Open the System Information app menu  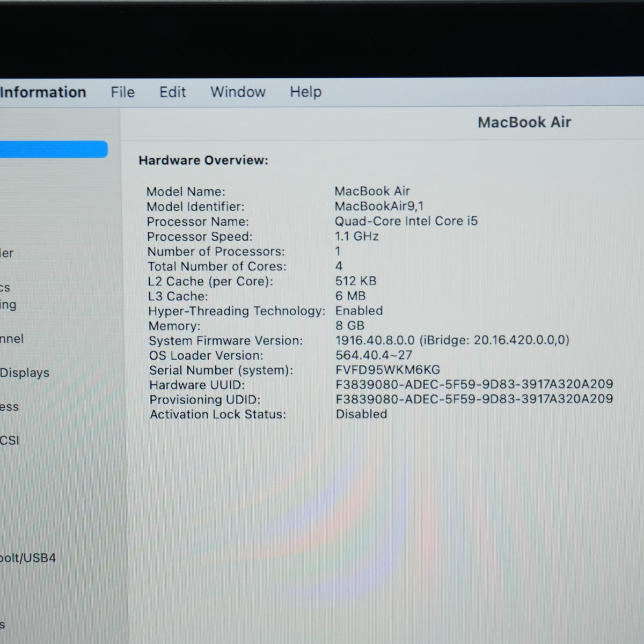pos(43,92)
